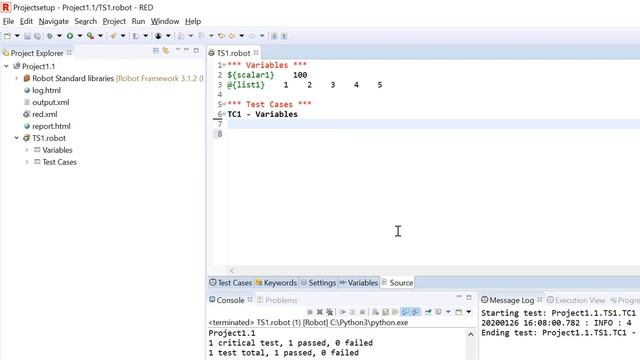Click Console scrollbar up arrow
Viewport: 640px width, 360px height.
471,335
